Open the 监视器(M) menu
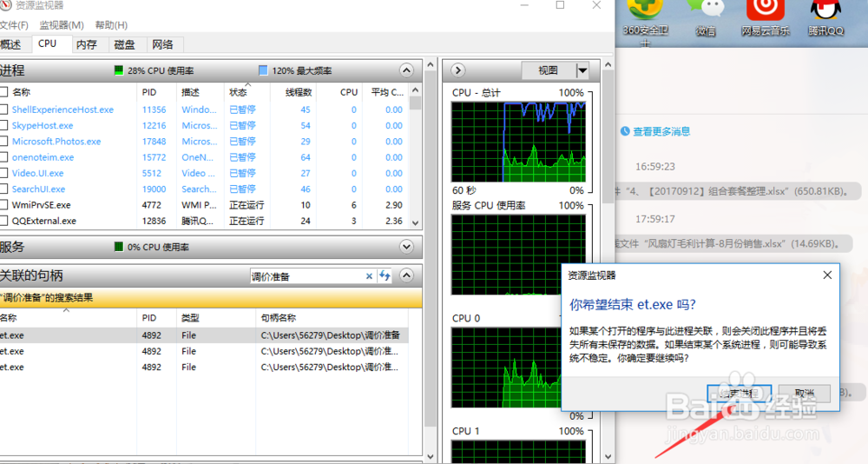The height and width of the screenshot is (464, 868). pyautogui.click(x=62, y=25)
